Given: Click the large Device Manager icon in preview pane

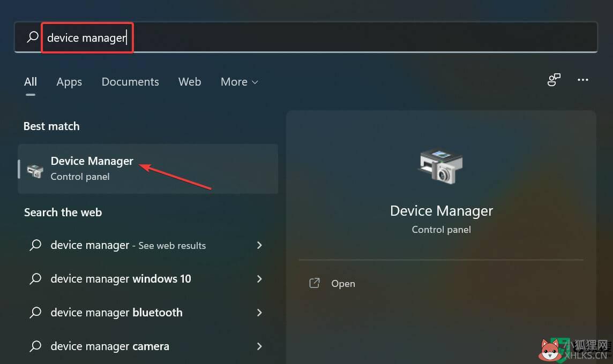Looking at the screenshot, I should tap(441, 167).
